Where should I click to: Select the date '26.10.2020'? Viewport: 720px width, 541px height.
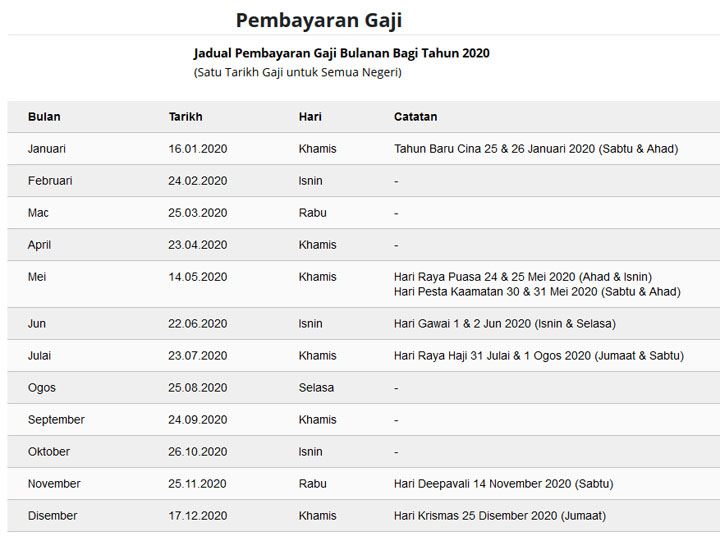(197, 452)
